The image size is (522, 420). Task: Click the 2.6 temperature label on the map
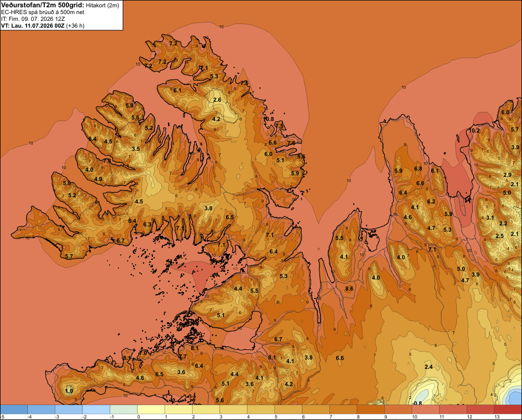(217, 100)
